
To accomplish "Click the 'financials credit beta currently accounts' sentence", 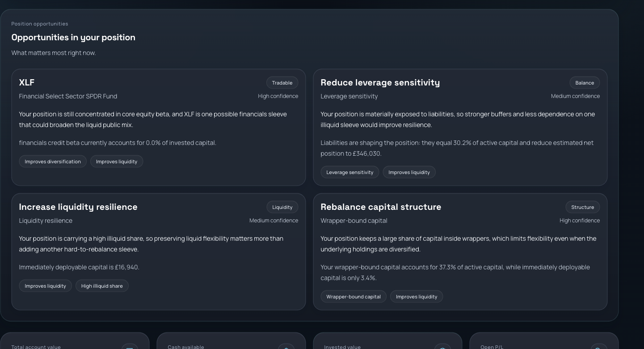I will pyautogui.click(x=118, y=143).
